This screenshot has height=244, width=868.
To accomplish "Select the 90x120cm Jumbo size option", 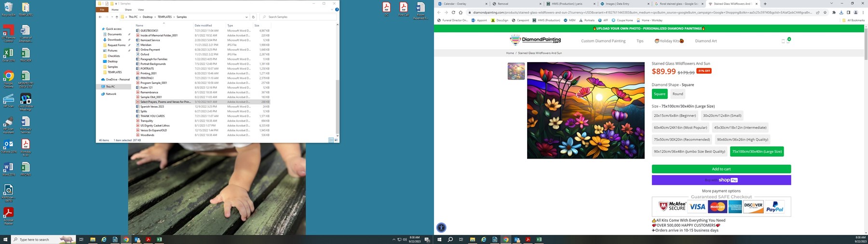I will pyautogui.click(x=689, y=151).
